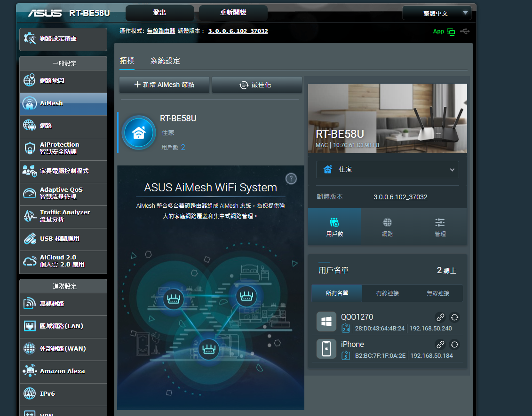Click the Windows device icon for QOO1270
Viewport: 532px width, 416px height.
(x=326, y=322)
